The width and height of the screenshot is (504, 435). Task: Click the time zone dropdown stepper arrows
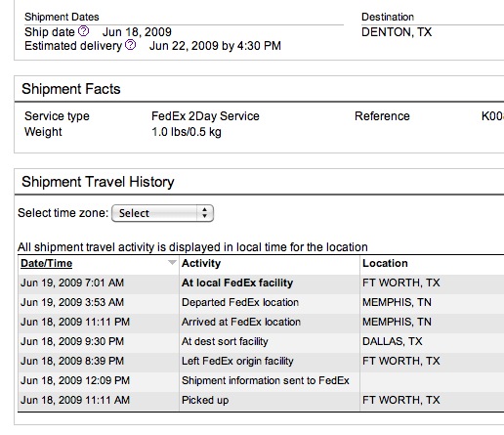point(204,213)
